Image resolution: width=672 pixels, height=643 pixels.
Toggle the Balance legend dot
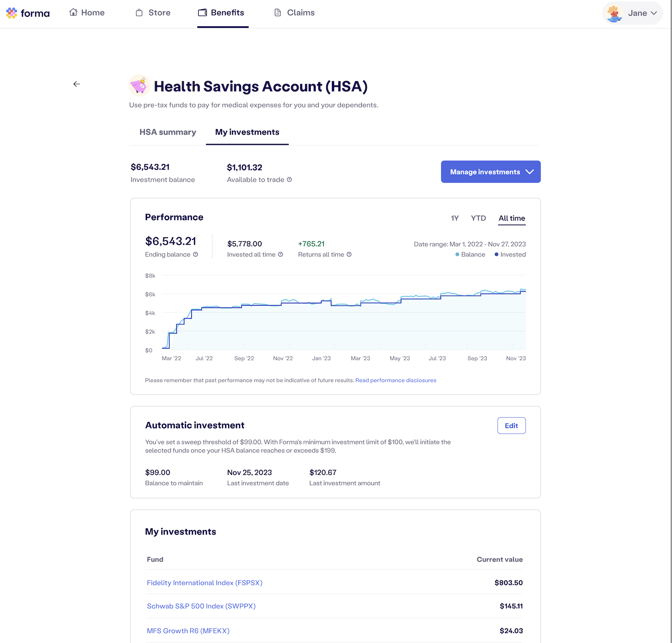pos(457,254)
